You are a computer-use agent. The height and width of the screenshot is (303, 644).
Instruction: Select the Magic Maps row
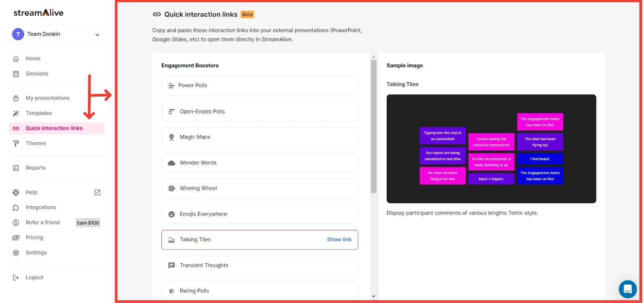pos(260,137)
